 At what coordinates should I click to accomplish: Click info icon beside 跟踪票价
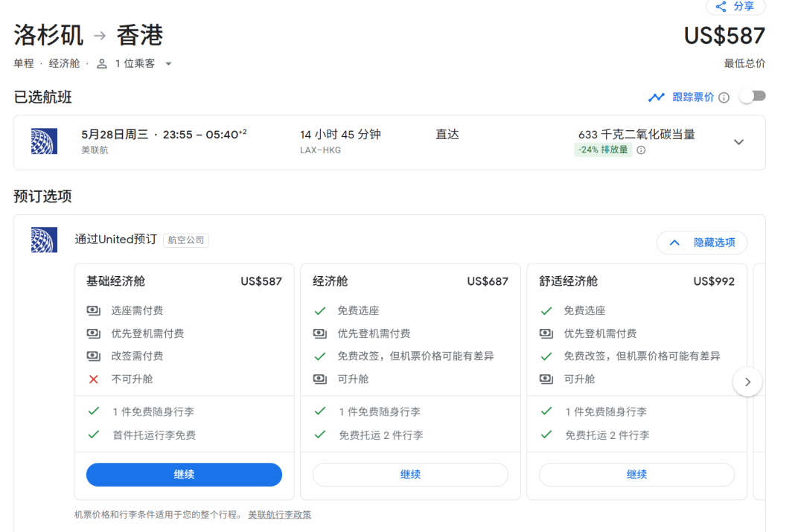[x=724, y=97]
